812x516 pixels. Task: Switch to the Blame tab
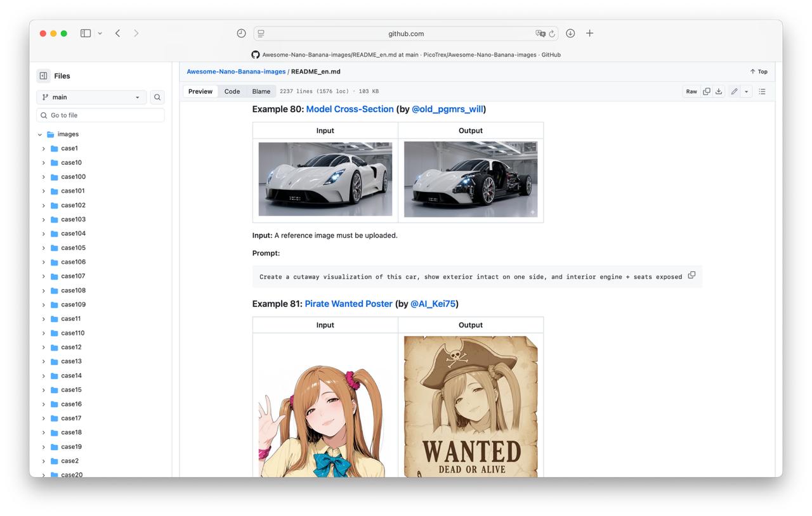click(x=261, y=91)
